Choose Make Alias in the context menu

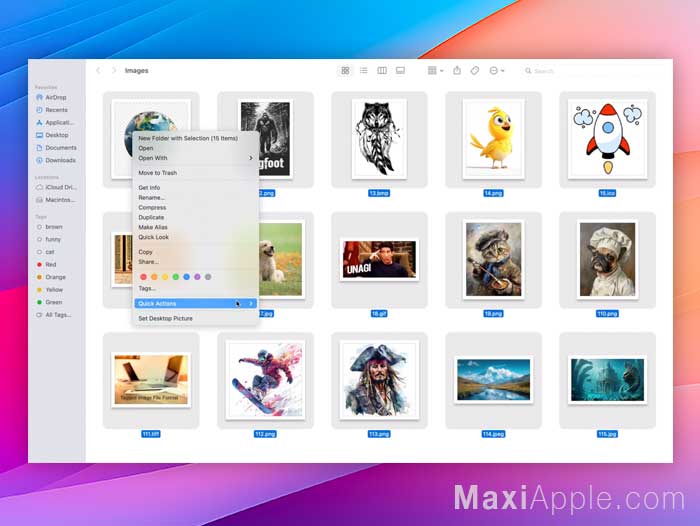(x=196, y=227)
